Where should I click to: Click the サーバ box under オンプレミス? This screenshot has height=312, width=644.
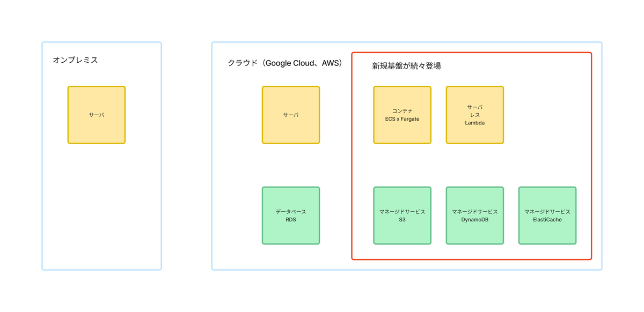[x=97, y=115]
